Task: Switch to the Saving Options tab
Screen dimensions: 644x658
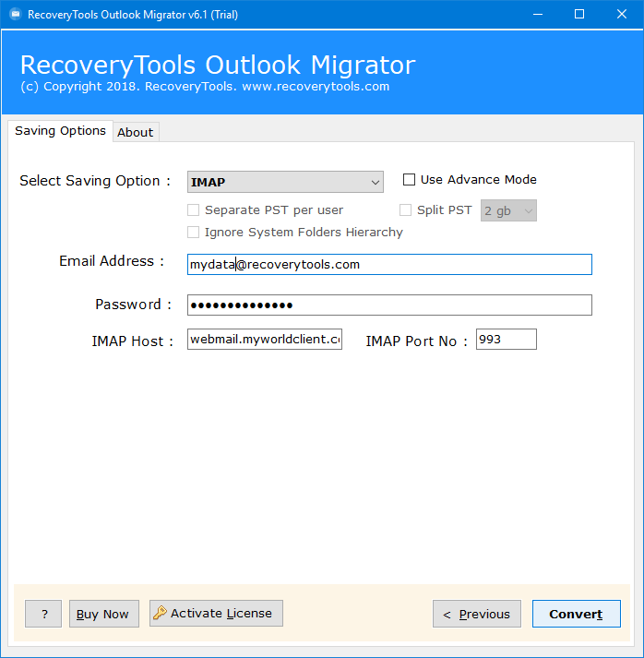Action: [x=60, y=131]
